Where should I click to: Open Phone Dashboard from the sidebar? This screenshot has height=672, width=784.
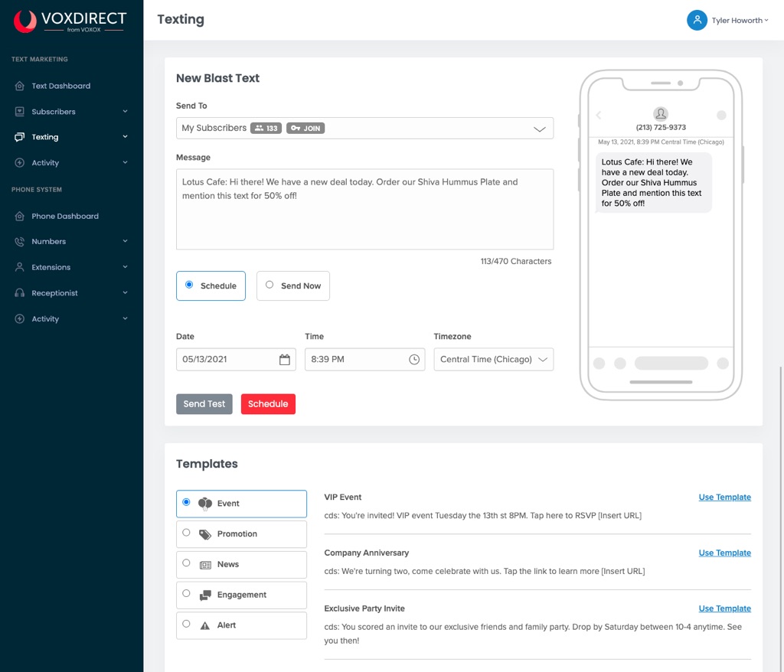pos(65,217)
